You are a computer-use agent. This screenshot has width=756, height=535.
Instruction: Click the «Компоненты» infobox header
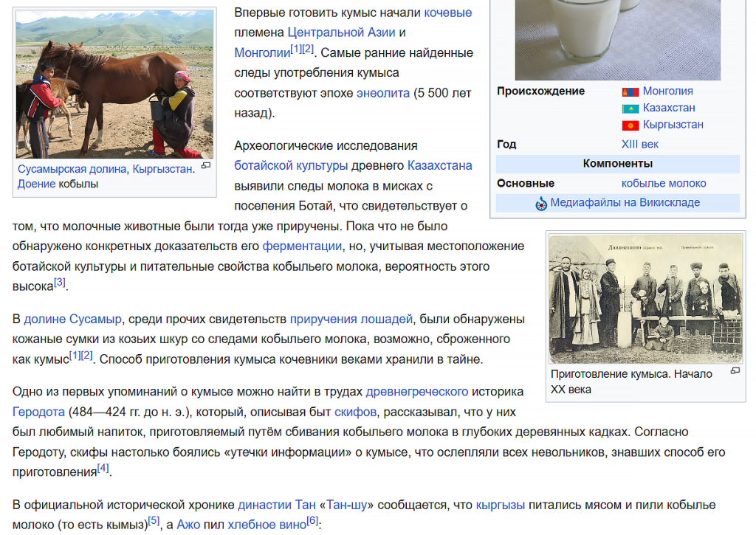point(618,164)
